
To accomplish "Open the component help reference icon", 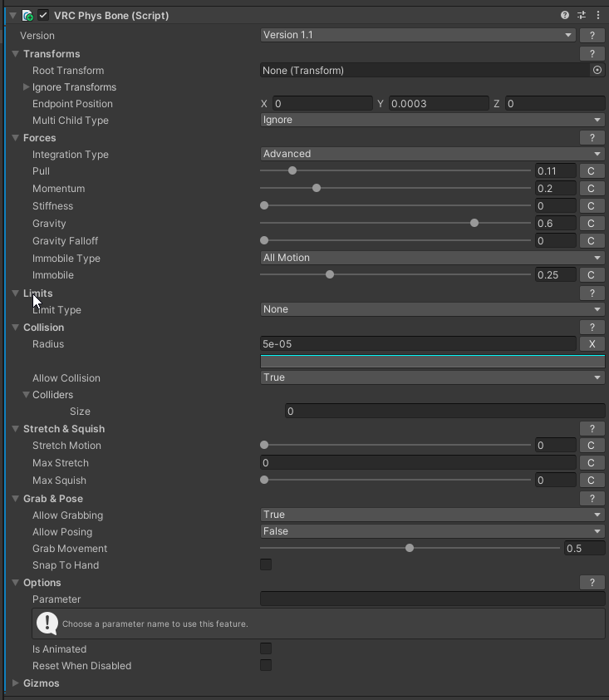I will point(565,15).
